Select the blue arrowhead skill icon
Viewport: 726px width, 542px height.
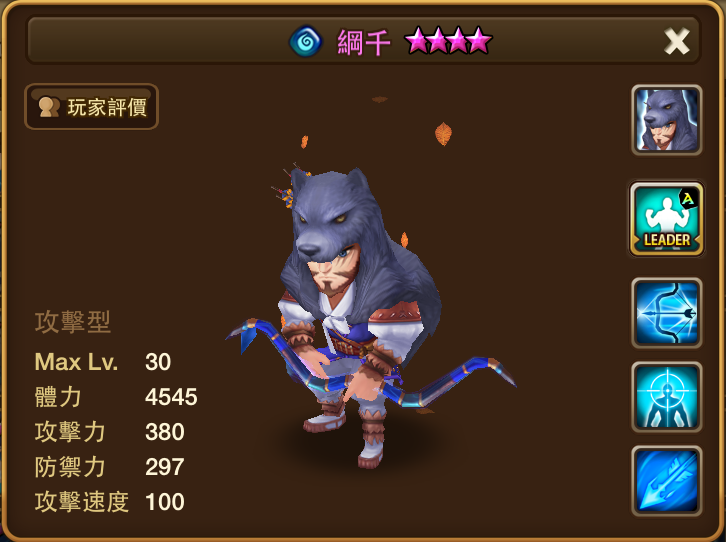[667, 481]
